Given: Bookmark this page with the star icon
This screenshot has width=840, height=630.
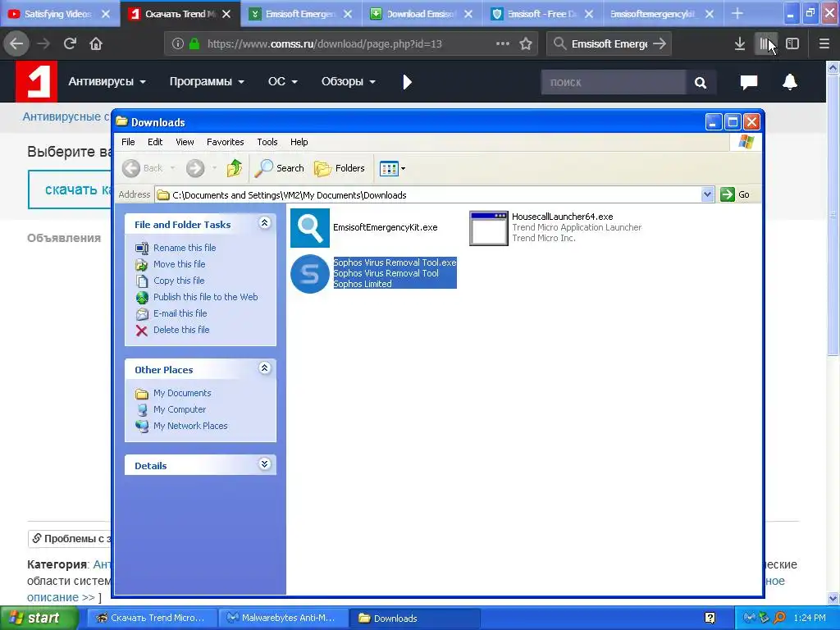Looking at the screenshot, I should (526, 44).
